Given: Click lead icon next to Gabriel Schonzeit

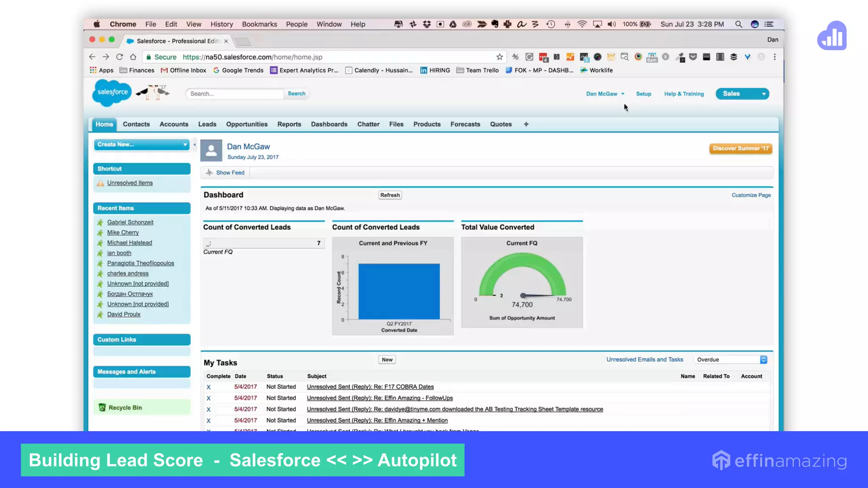Looking at the screenshot, I should [x=100, y=222].
